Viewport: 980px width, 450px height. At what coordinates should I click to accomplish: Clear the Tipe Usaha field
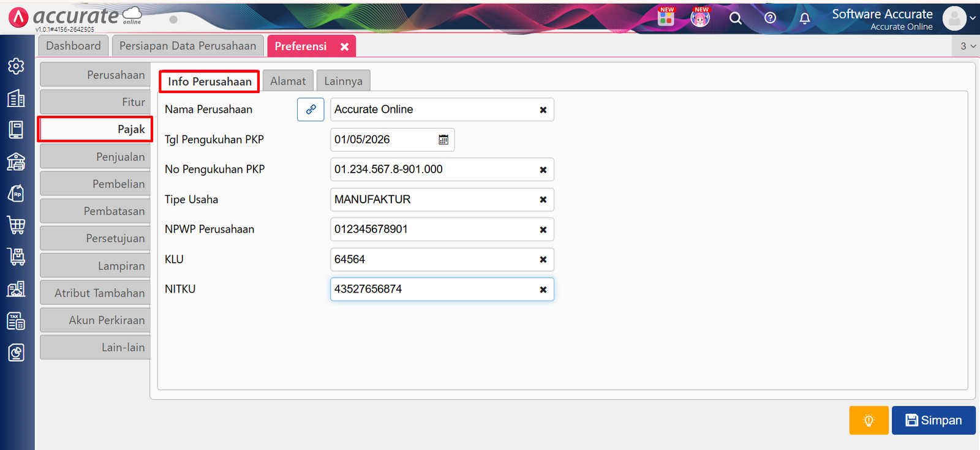pos(543,200)
